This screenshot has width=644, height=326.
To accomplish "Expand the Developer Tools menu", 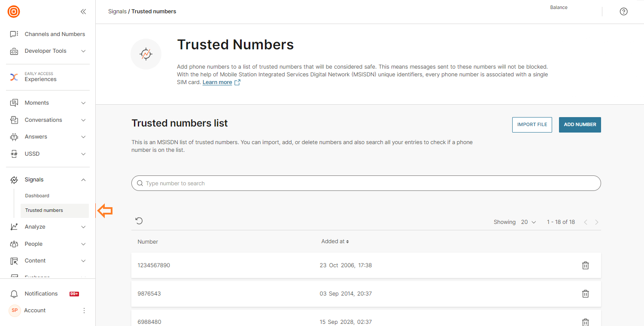I will [x=83, y=51].
